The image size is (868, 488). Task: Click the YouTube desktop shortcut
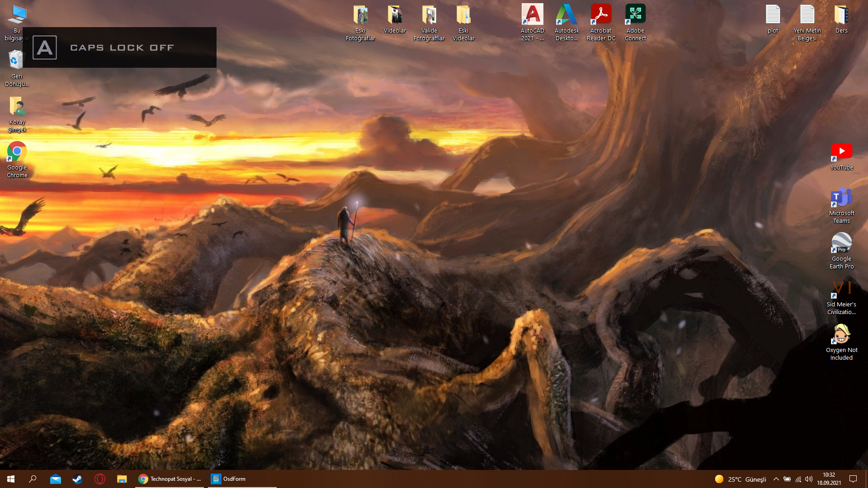[x=841, y=153]
